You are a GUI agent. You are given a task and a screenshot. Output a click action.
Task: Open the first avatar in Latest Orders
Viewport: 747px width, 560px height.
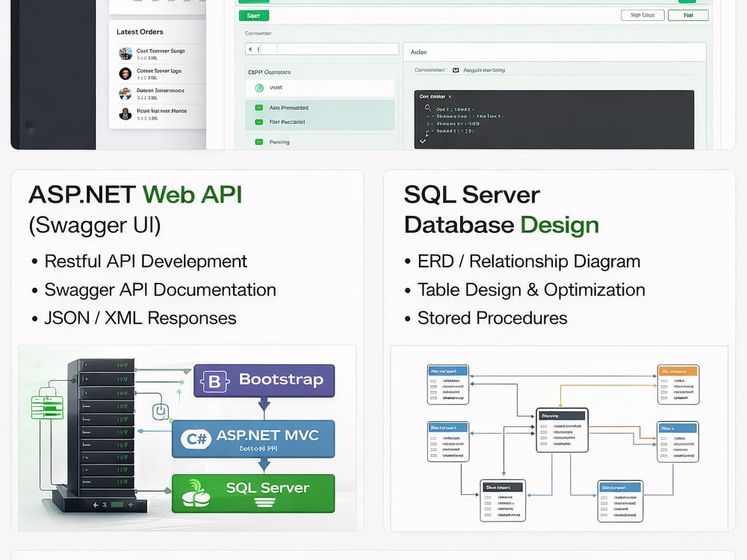pyautogui.click(x=125, y=53)
